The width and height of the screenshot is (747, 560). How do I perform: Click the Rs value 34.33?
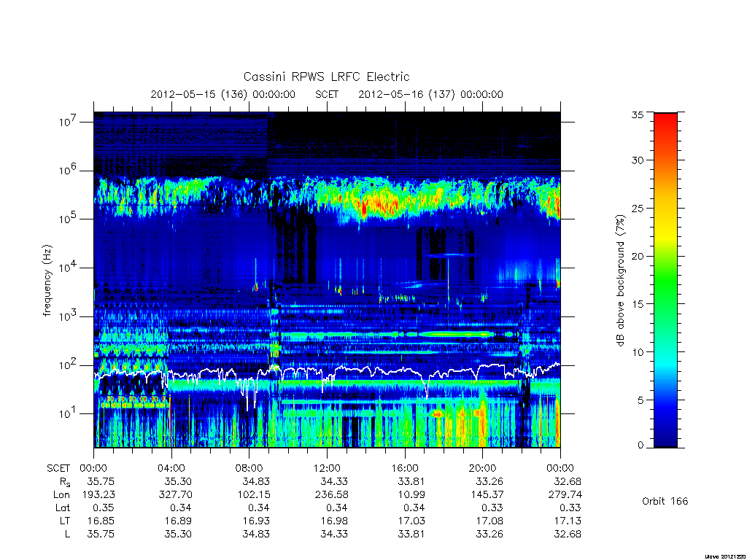(x=334, y=481)
